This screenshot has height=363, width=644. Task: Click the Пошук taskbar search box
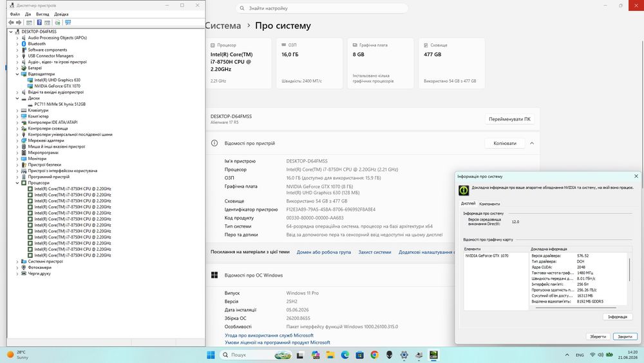[x=256, y=355]
